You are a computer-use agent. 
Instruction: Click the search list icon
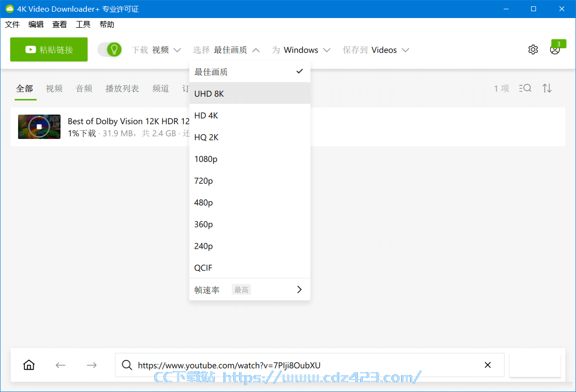point(525,88)
